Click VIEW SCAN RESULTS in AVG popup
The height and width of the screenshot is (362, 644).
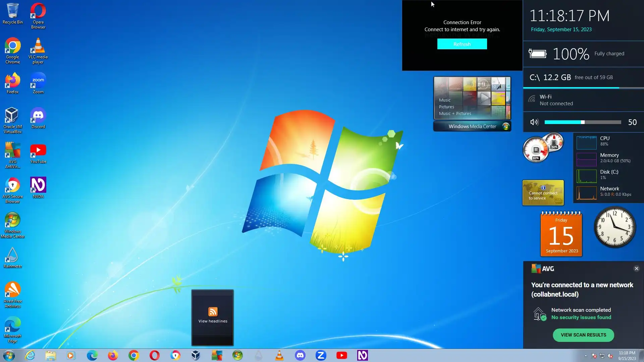583,335
